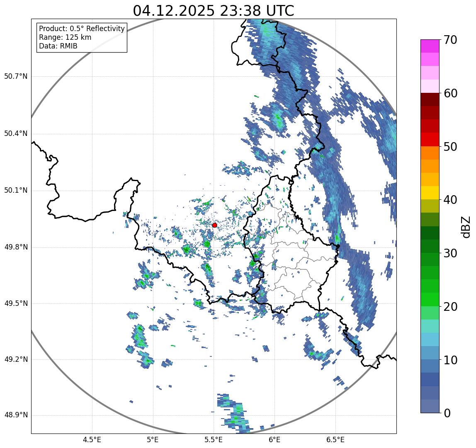Click the orange colorbar band just below 50
The width and height of the screenshot is (476, 448).
click(430, 153)
